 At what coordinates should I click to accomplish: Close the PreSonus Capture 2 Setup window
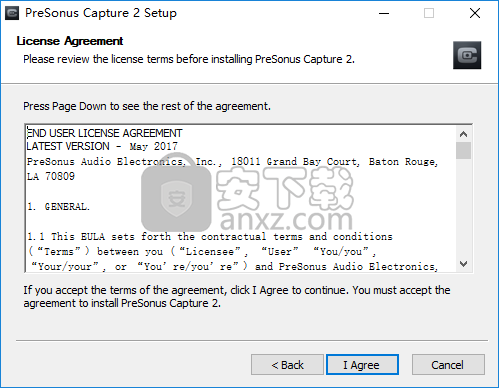(x=475, y=13)
